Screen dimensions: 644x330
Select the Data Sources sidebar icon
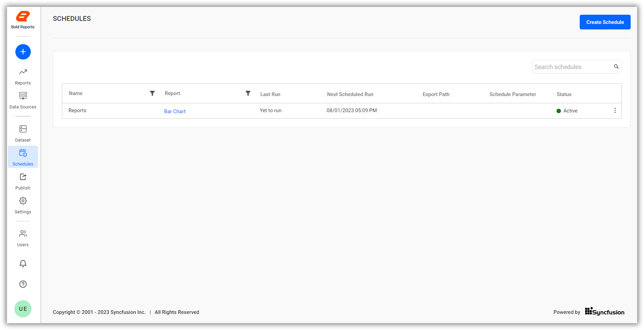click(x=23, y=96)
